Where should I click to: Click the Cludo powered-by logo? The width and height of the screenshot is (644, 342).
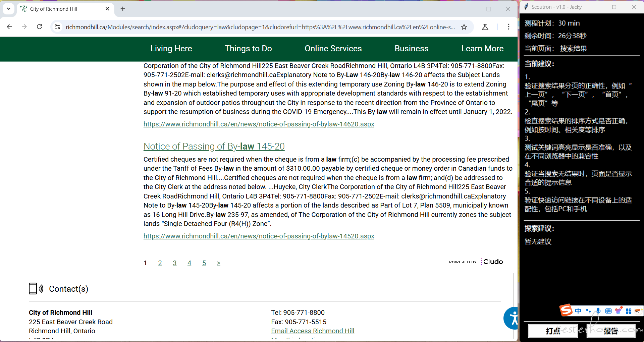point(476,262)
